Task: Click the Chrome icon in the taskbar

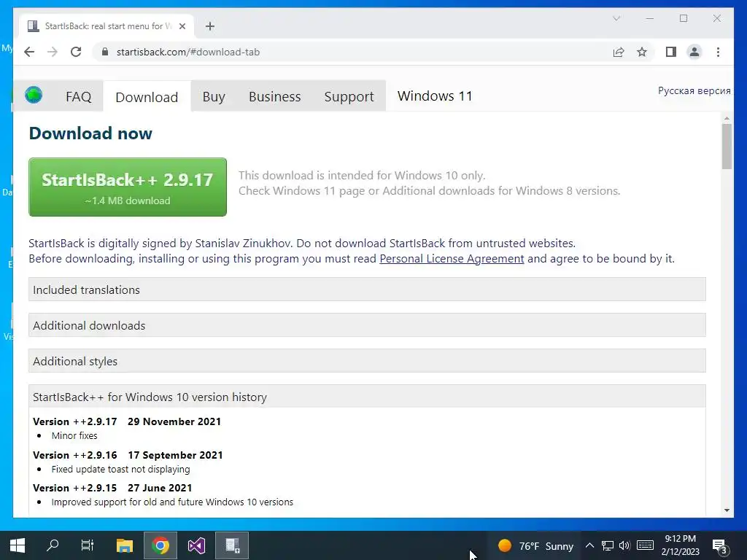Action: (x=160, y=545)
